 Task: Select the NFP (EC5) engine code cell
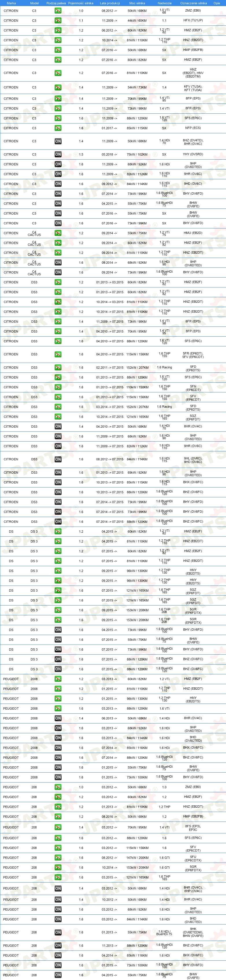tap(193, 128)
